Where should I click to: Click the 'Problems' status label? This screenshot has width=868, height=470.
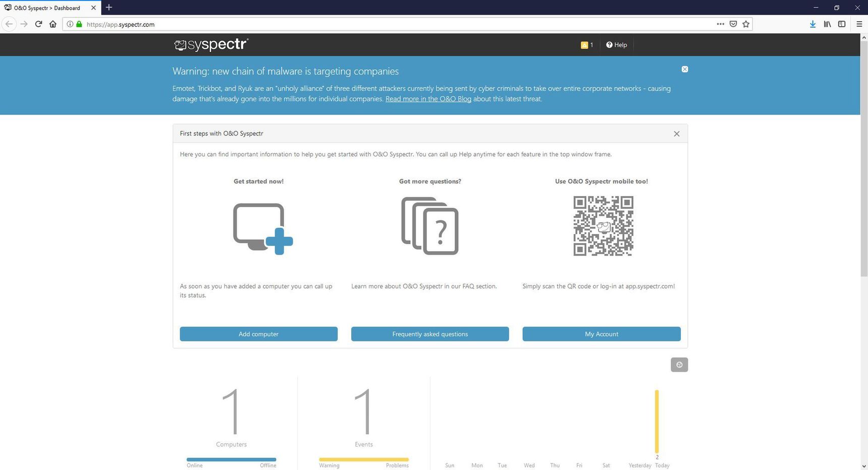pyautogui.click(x=397, y=465)
